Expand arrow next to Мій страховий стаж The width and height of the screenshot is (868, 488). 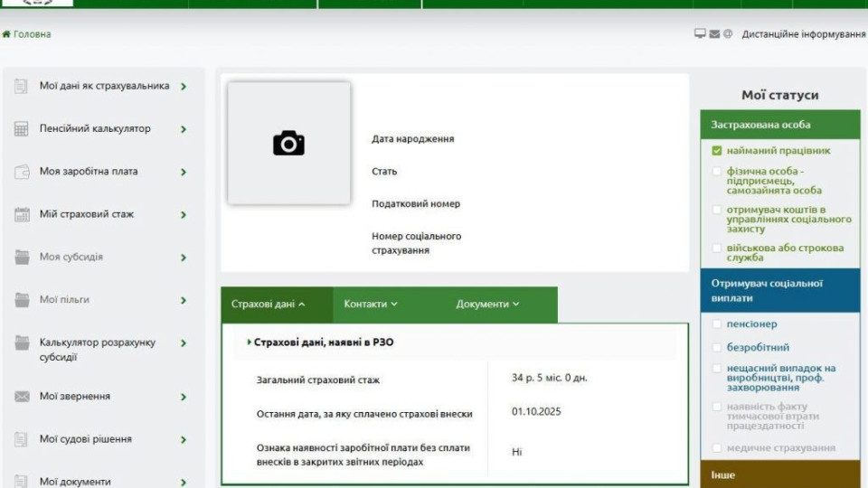(184, 215)
